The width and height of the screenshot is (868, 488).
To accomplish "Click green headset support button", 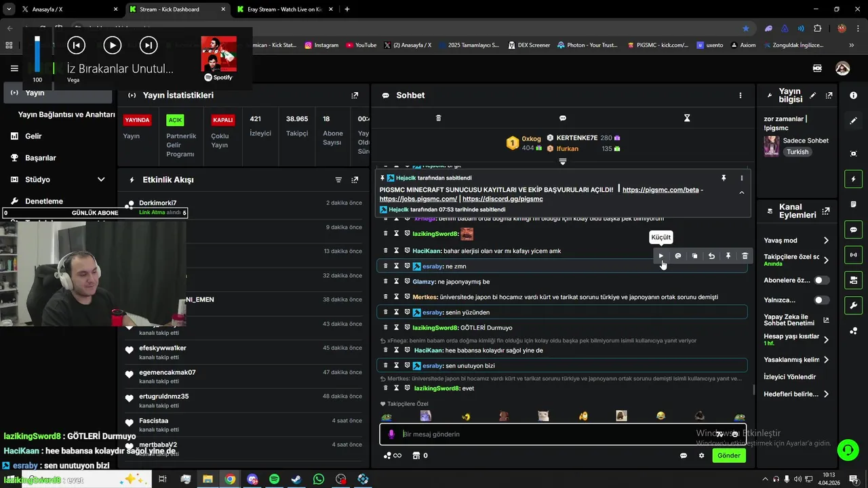I will pos(847,450).
